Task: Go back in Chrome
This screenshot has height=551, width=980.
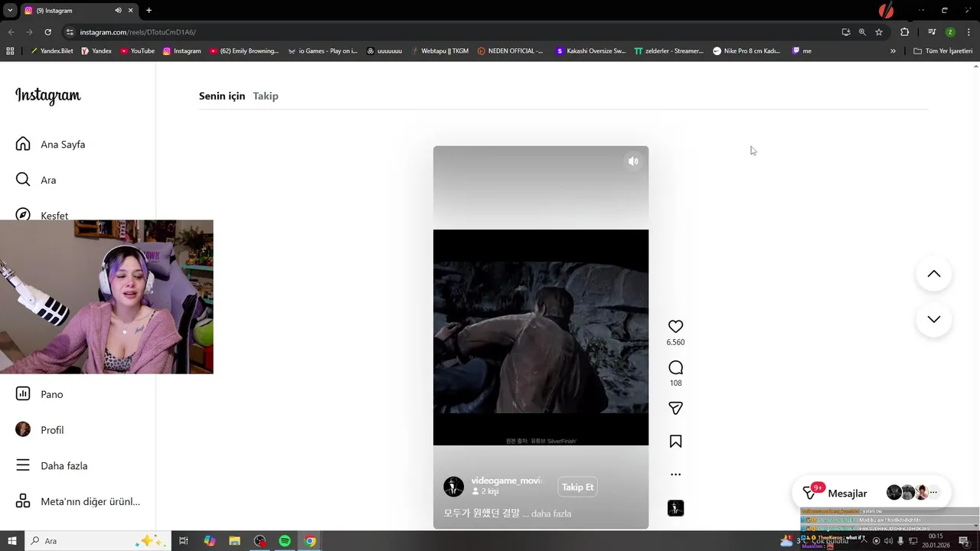Action: (x=11, y=32)
